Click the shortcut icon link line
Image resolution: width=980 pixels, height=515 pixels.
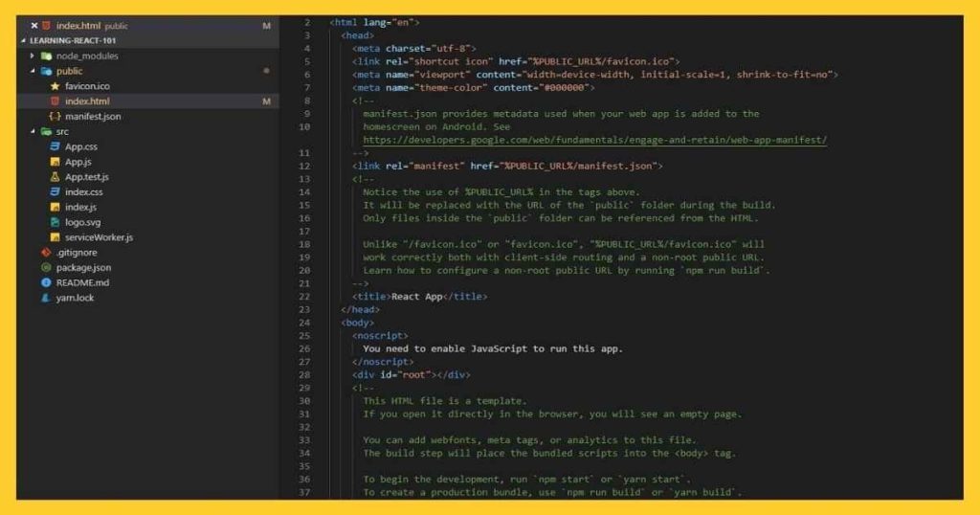(x=516, y=61)
